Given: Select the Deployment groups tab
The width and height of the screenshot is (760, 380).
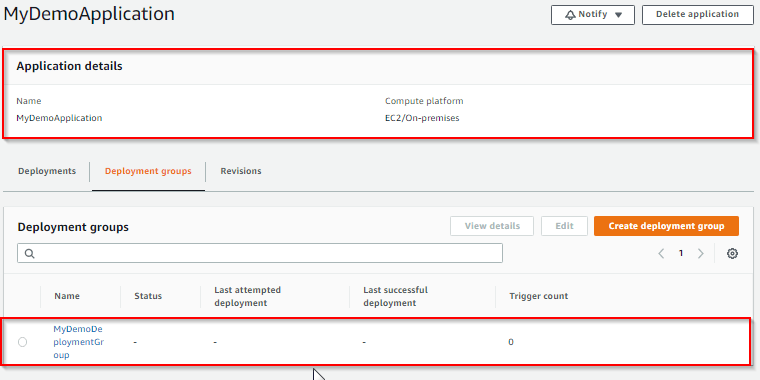Looking at the screenshot, I should (148, 171).
